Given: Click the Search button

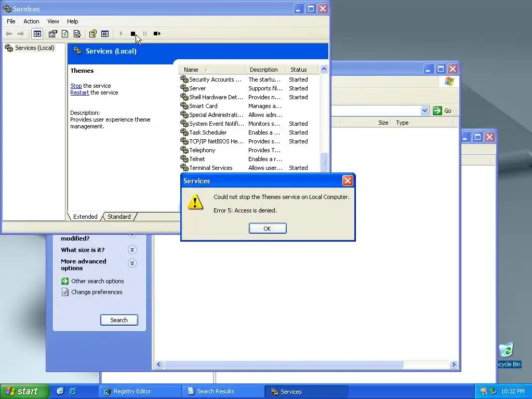Looking at the screenshot, I should point(119,320).
